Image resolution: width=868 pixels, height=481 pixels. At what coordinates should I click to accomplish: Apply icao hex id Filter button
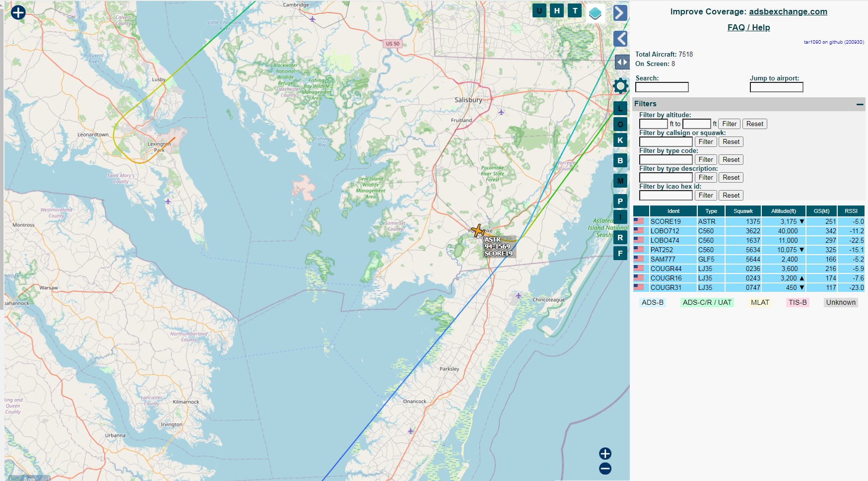pos(706,196)
